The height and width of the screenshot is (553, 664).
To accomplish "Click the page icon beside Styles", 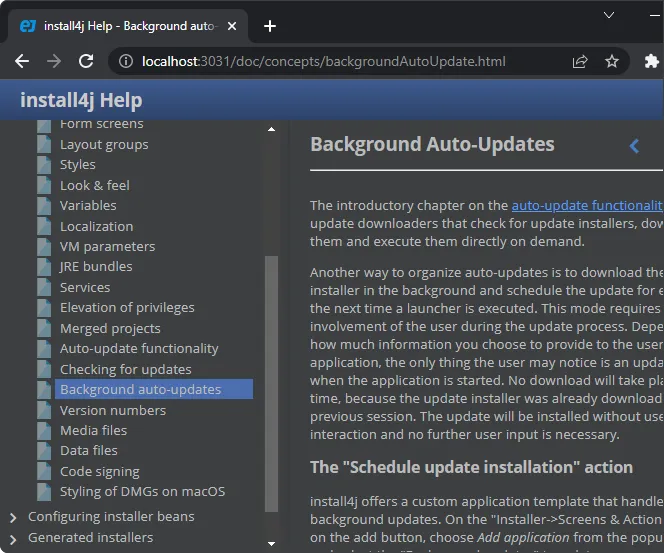I will [44, 165].
